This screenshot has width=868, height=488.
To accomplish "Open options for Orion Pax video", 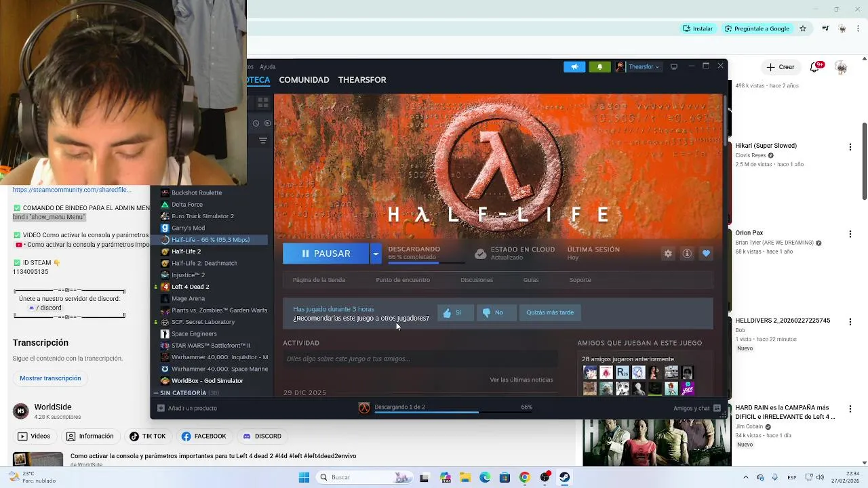I will point(850,234).
